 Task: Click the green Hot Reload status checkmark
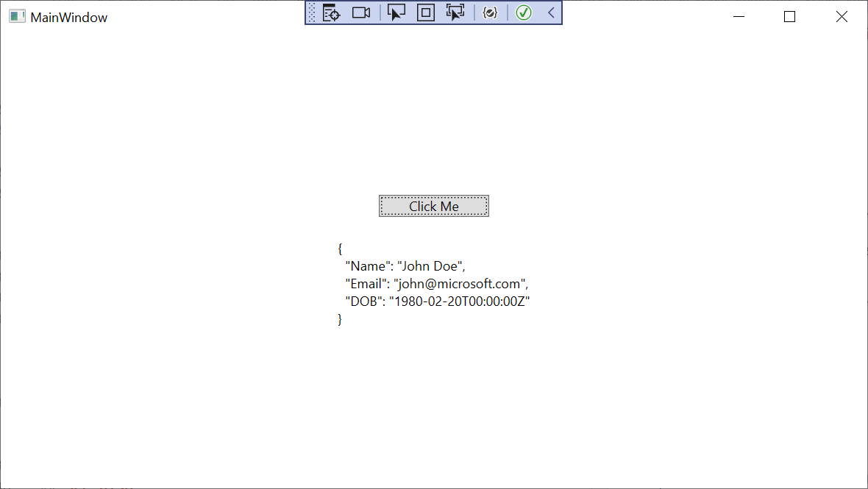524,13
